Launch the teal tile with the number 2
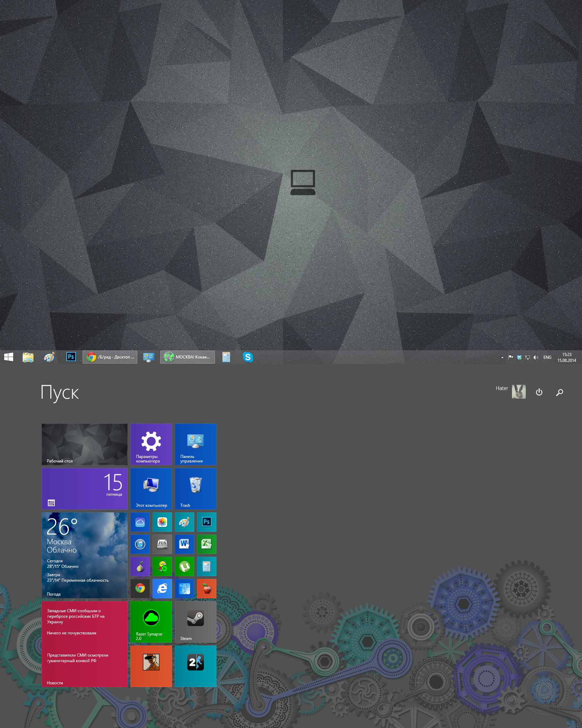Screen dimensions: 582x728 click(196, 666)
